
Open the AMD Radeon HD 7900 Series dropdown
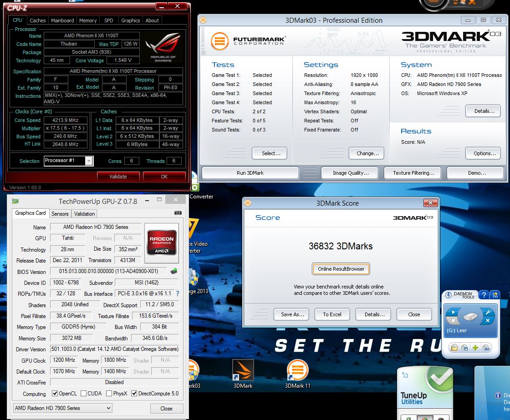coord(63,408)
